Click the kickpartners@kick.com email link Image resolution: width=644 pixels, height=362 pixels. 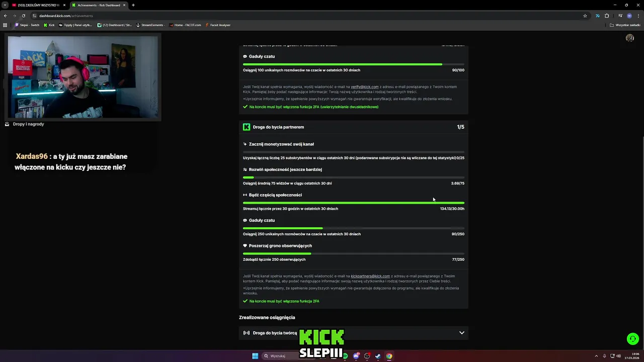click(x=370, y=276)
